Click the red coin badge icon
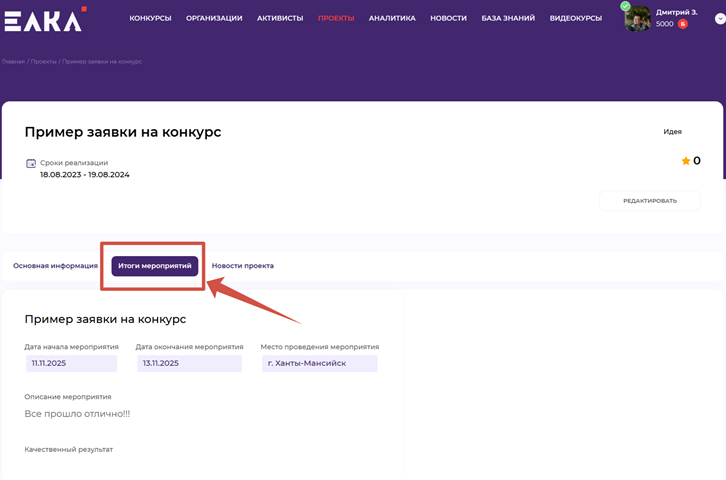 [x=683, y=24]
